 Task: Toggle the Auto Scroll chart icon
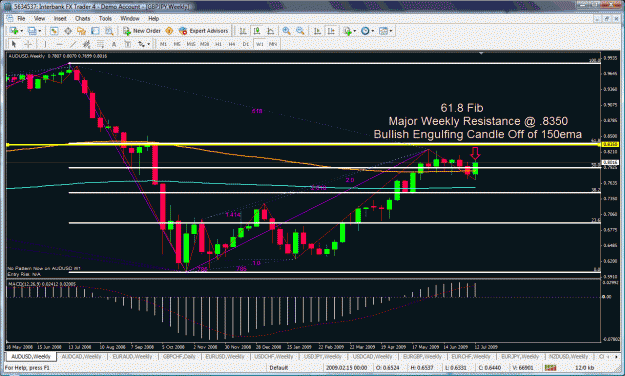317,31
